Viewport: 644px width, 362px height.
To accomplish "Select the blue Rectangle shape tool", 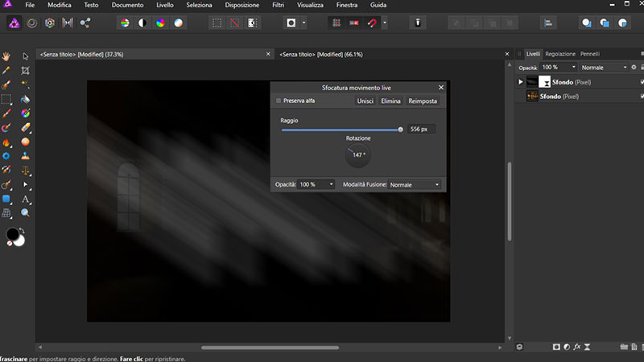I will (6, 199).
